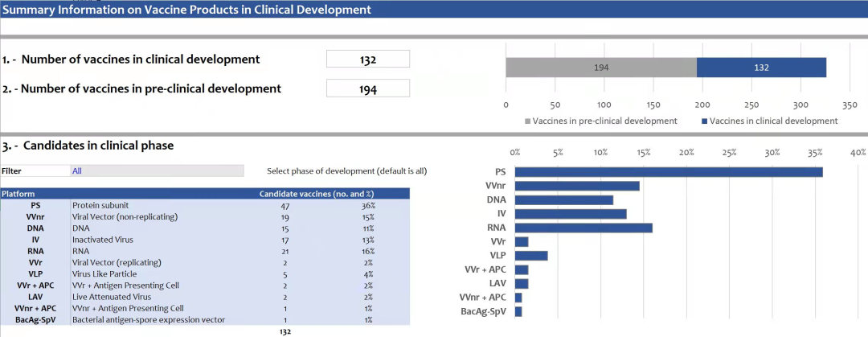Click the blue clinical development legend swatch
The height and width of the screenshot is (337, 868).
point(706,121)
